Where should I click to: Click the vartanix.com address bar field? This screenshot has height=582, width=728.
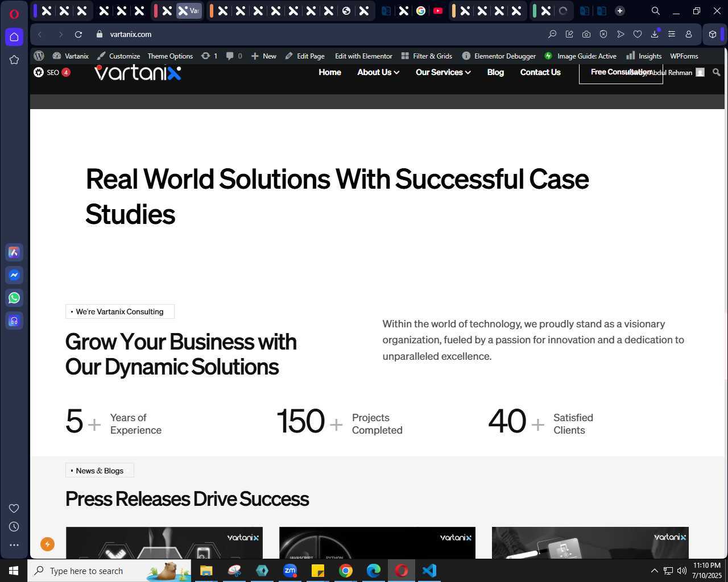pyautogui.click(x=318, y=35)
